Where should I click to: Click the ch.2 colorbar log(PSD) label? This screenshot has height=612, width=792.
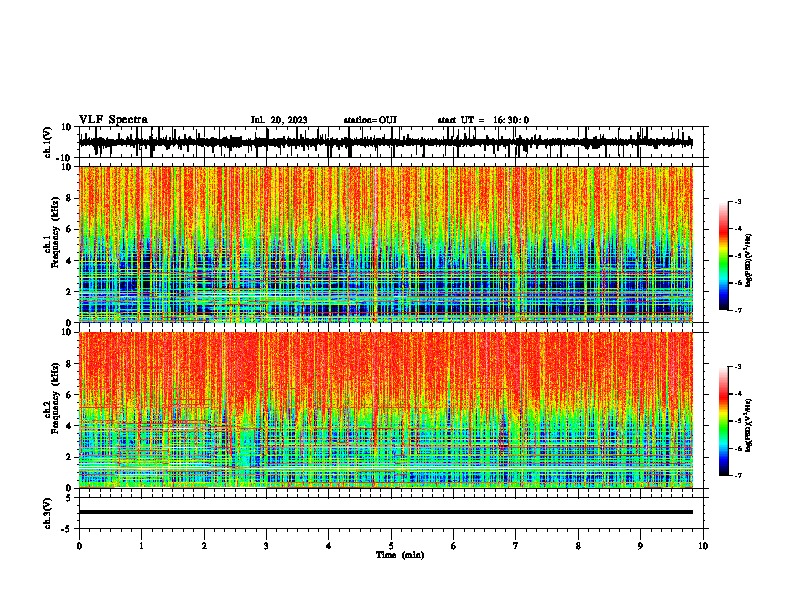coord(749,426)
